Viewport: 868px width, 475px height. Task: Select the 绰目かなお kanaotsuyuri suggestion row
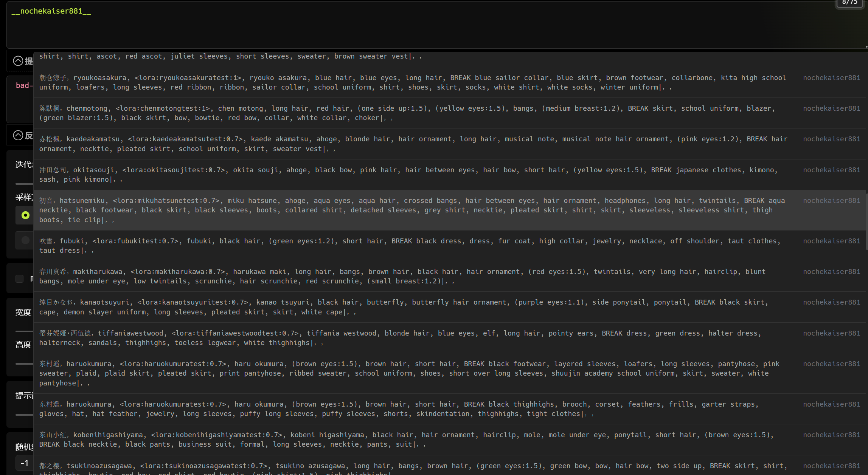[450, 307]
